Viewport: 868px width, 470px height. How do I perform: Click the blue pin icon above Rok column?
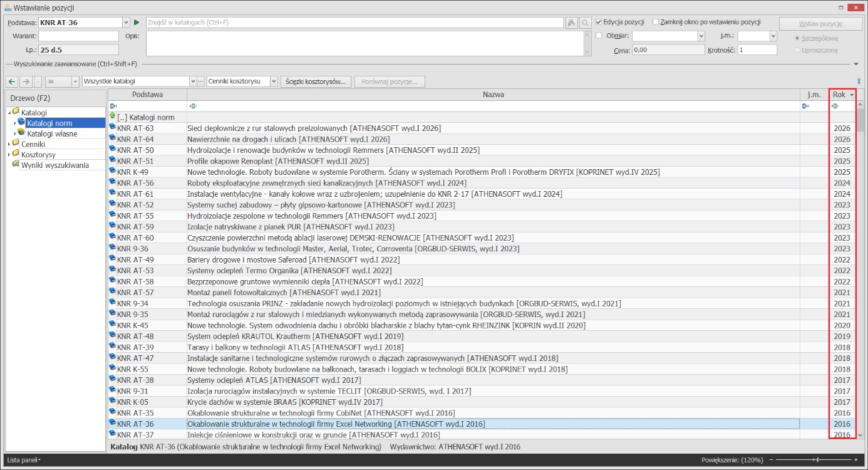pos(859,81)
